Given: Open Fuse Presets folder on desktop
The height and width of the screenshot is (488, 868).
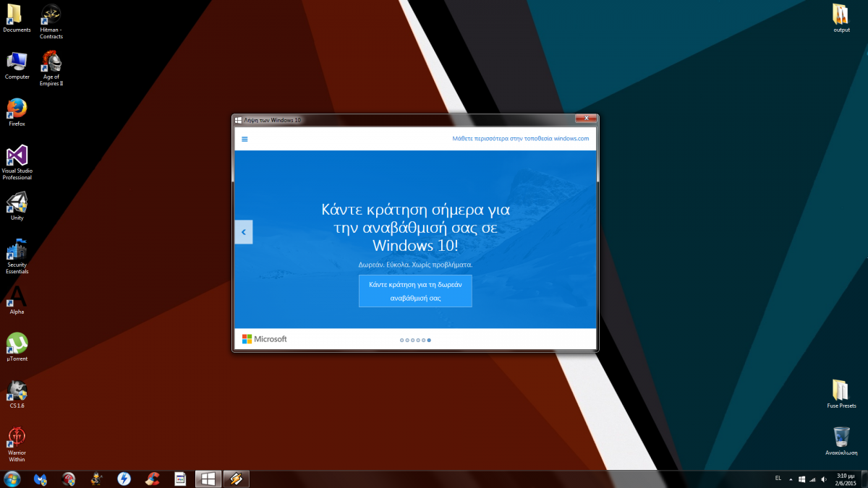Looking at the screenshot, I should pyautogui.click(x=841, y=394).
